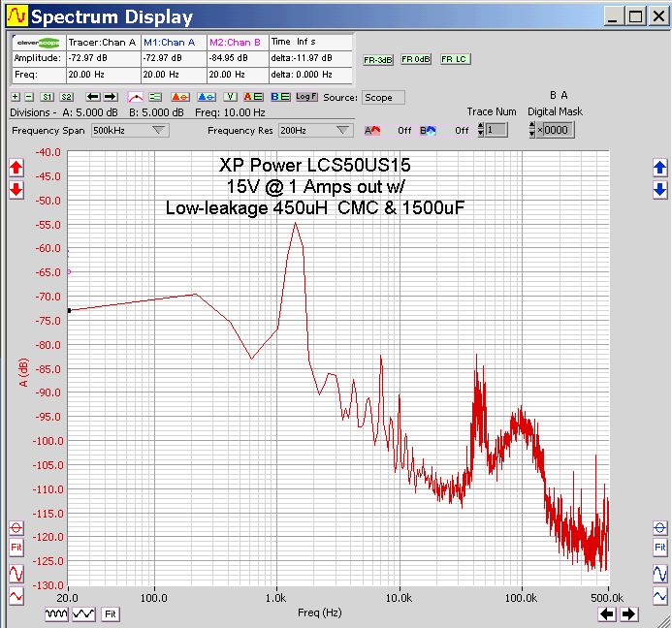This screenshot has width=672, height=628.
Task: Toggle the Log F frequency axis
Action: tap(306, 97)
